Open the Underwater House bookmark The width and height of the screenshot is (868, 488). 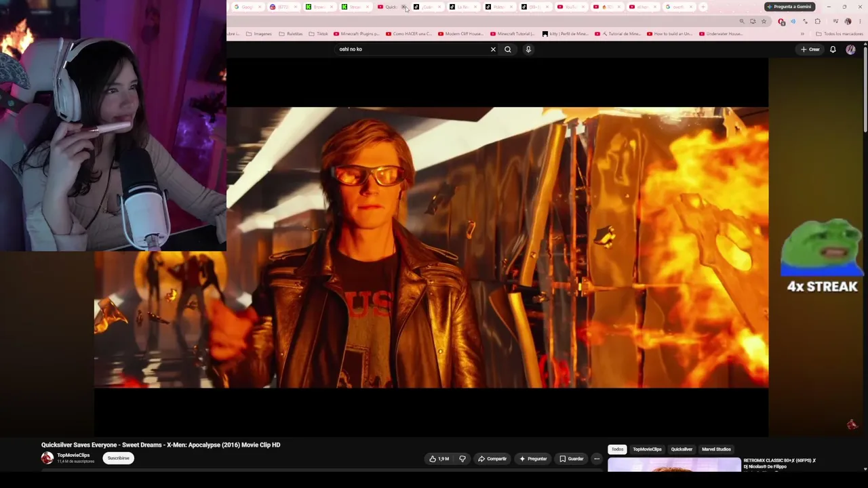point(722,34)
